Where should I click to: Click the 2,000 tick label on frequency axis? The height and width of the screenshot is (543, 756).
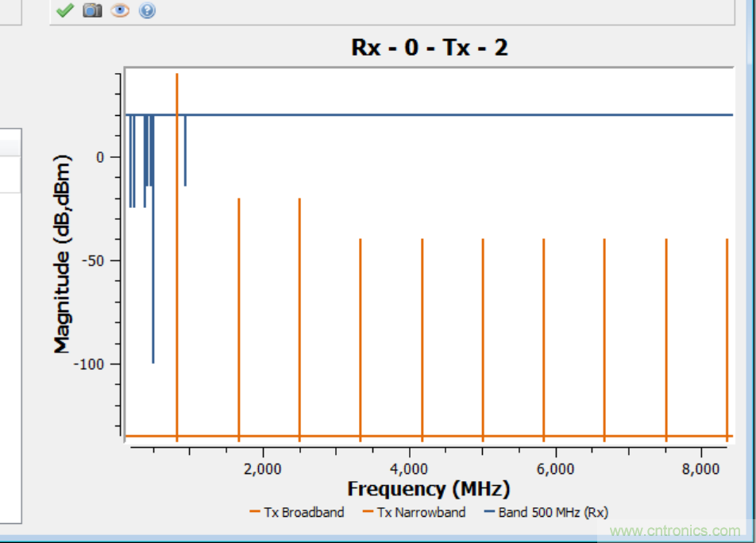262,468
